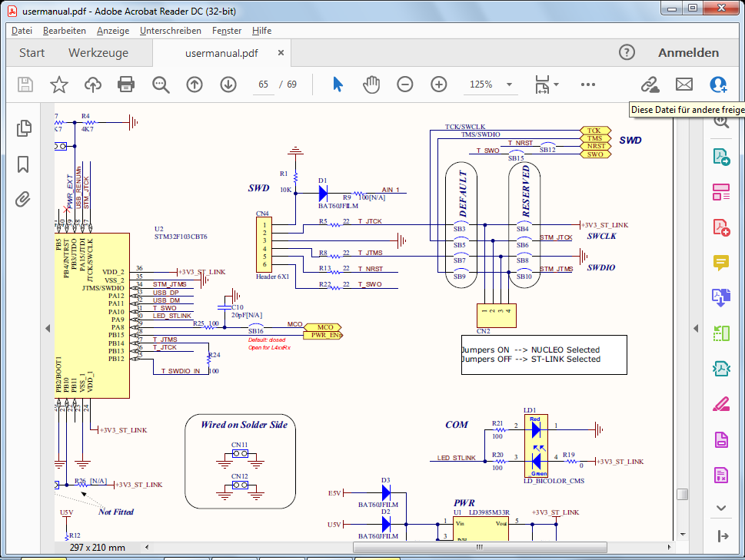The height and width of the screenshot is (560, 745).
Task: Close usermanual.pdf tab
Action: click(x=281, y=53)
